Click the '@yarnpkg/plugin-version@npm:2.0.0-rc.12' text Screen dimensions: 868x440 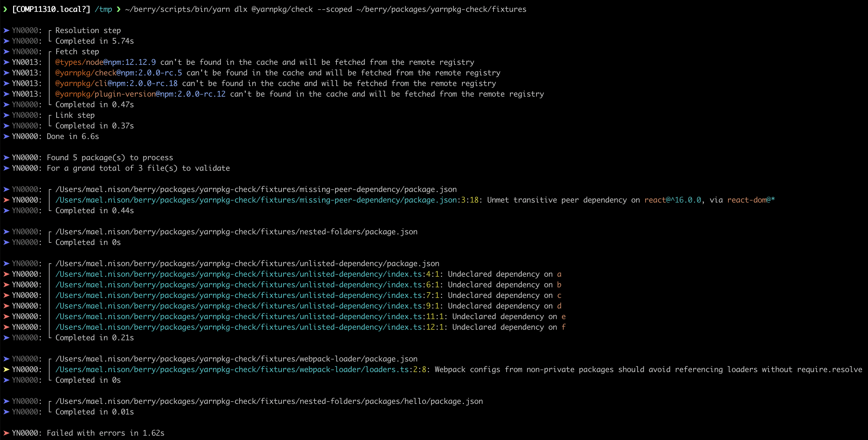[x=140, y=94]
